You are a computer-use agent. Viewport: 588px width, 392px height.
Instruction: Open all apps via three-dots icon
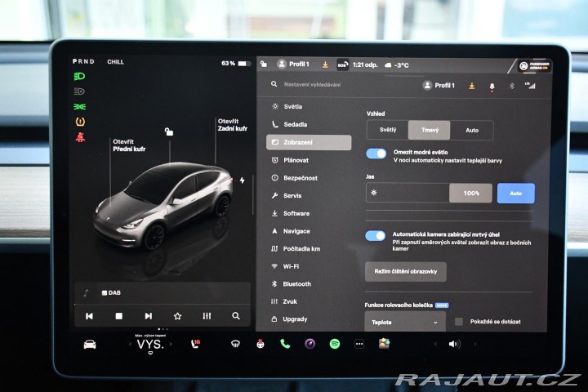[x=359, y=344]
